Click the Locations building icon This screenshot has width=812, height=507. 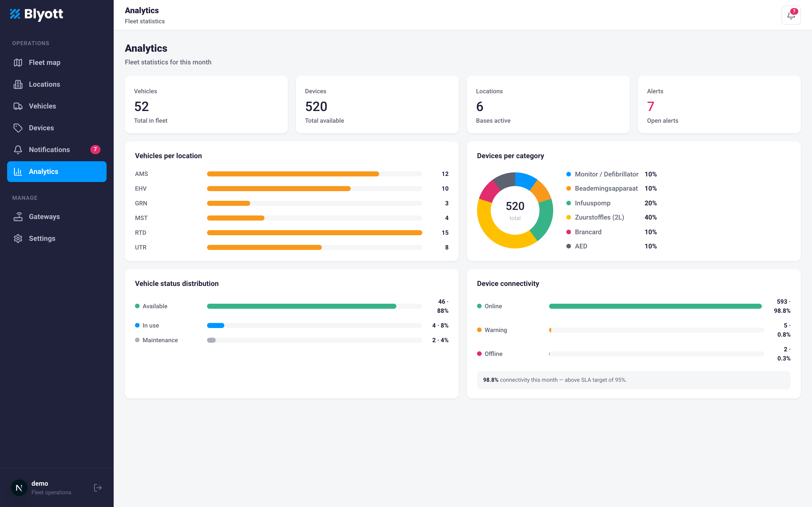18,84
